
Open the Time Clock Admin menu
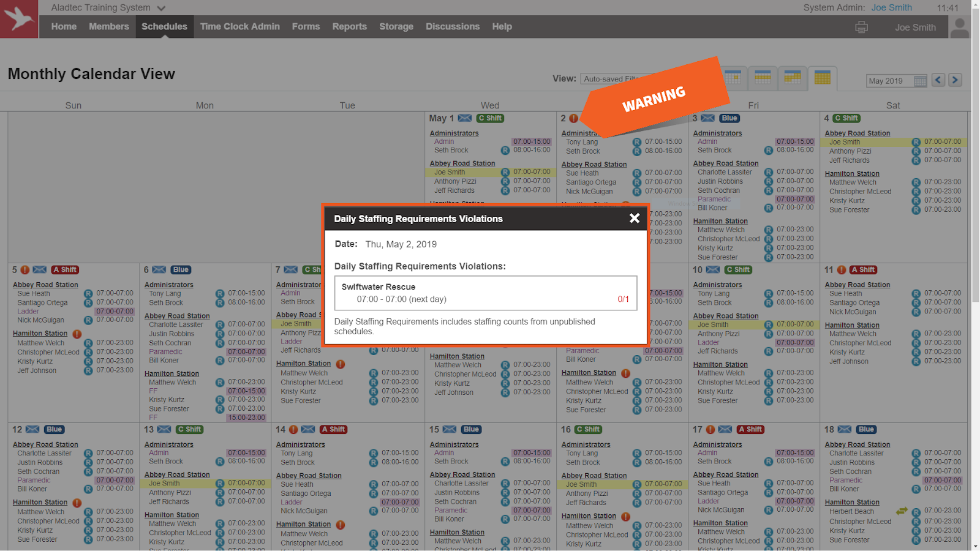240,27
